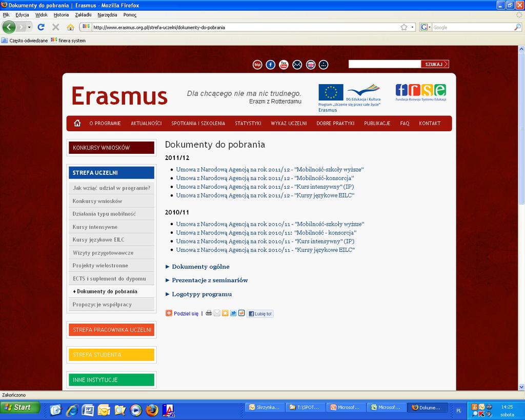525x420 pixels.
Task: Open ECTS i suplement do dypomu in the sidebar
Action: pyautogui.click(x=111, y=278)
